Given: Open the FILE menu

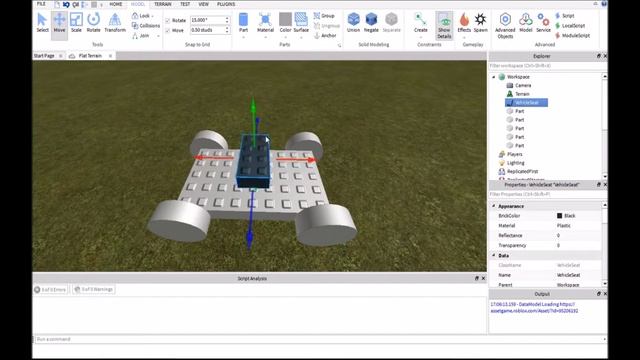Looking at the screenshot, I should [x=41, y=4].
